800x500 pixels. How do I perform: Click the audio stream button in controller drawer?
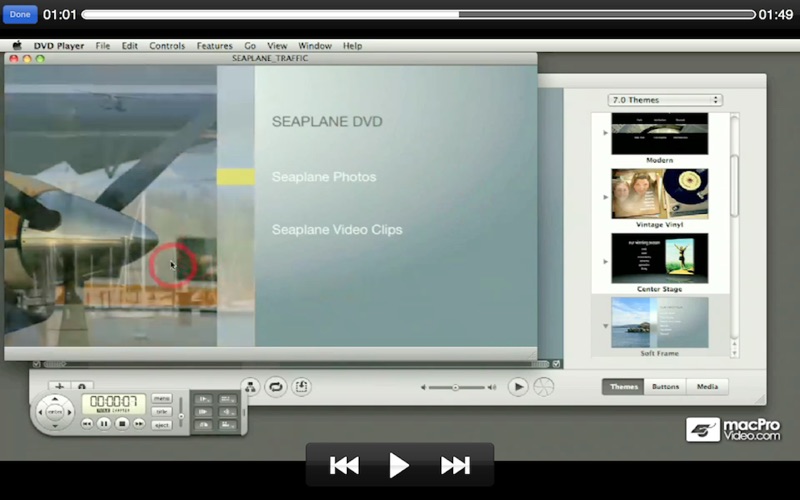click(226, 412)
